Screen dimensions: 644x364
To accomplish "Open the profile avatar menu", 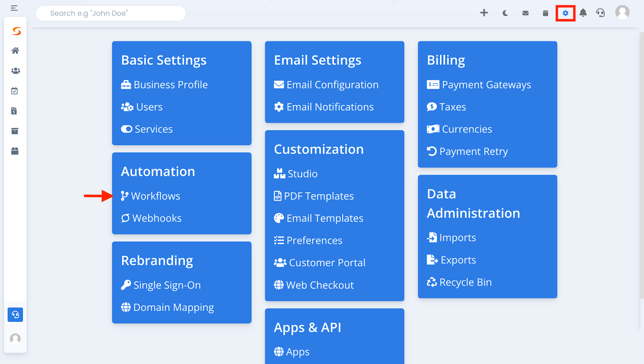I will pos(622,12).
